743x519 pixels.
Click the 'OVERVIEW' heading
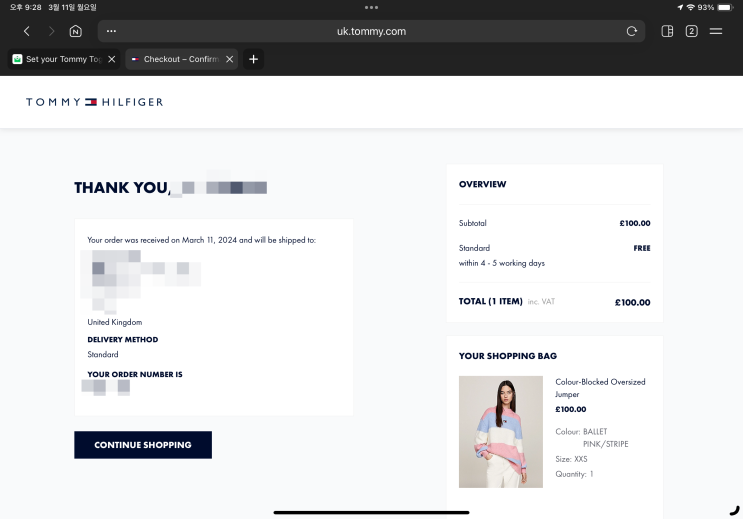click(482, 184)
